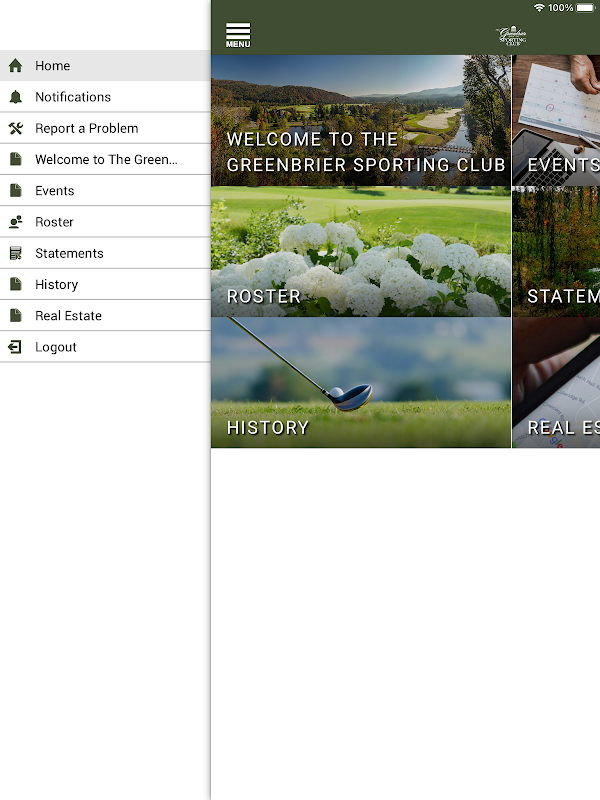
Task: Open the Events calendar tile
Action: click(556, 120)
